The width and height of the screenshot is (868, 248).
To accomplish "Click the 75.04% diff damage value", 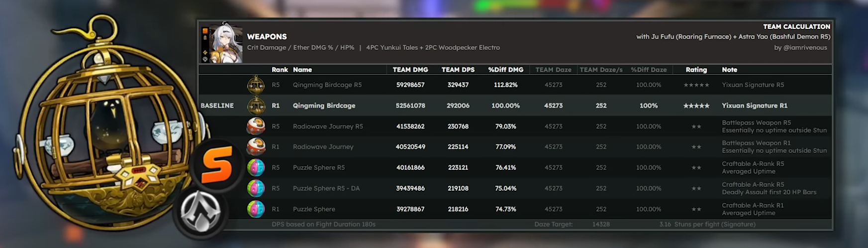I will click(x=505, y=189).
